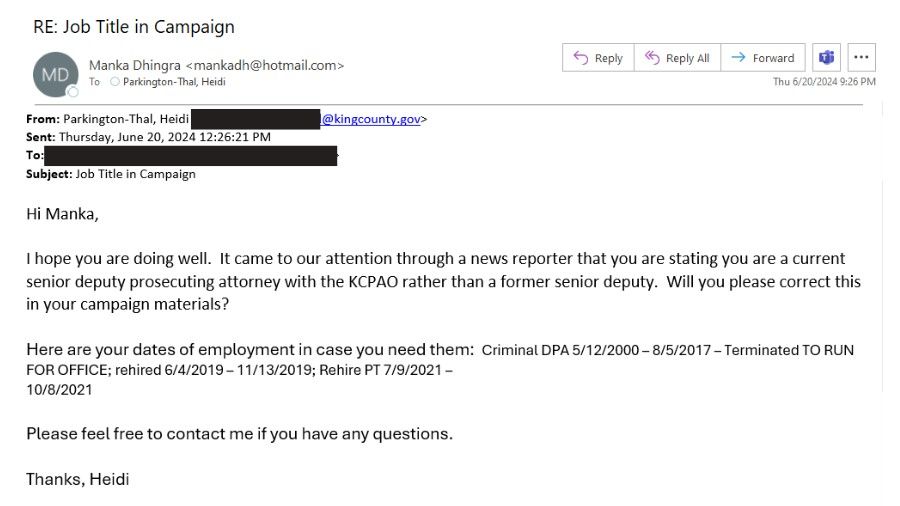Select recipient Parkington-Thal, Heidi in To line
Screen dimensions: 900x506
(x=174, y=82)
